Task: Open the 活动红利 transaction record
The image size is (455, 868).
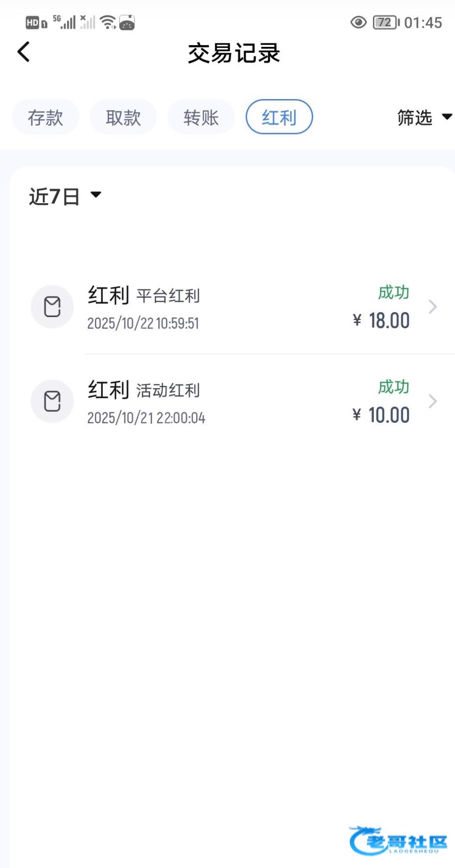Action: (x=223, y=402)
